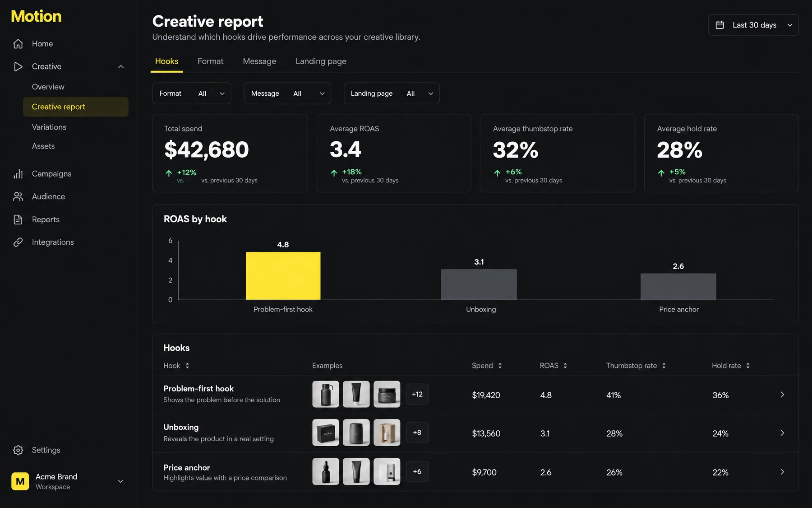Show +6 more Price anchor examples
This screenshot has height=508, width=812.
[417, 471]
